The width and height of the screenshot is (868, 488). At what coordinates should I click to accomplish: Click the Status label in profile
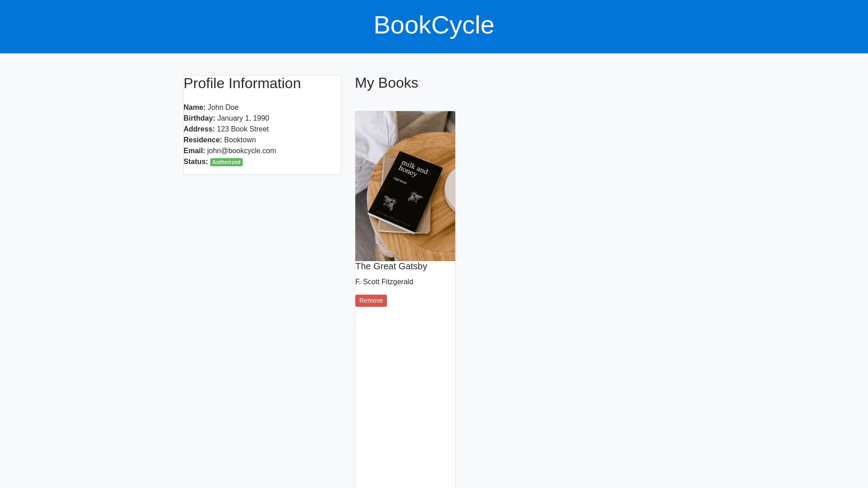click(195, 162)
